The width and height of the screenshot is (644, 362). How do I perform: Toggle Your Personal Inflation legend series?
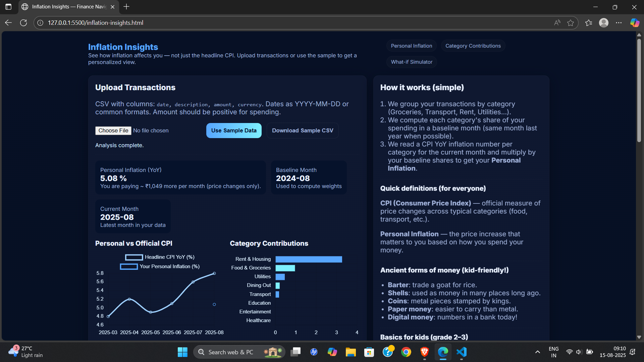160,266
